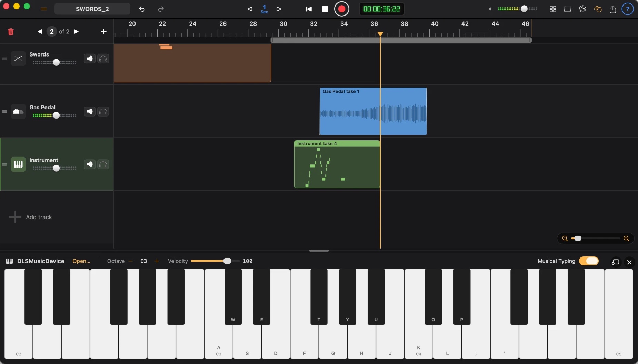Go to the next scene with the right arrow

[x=76, y=31]
